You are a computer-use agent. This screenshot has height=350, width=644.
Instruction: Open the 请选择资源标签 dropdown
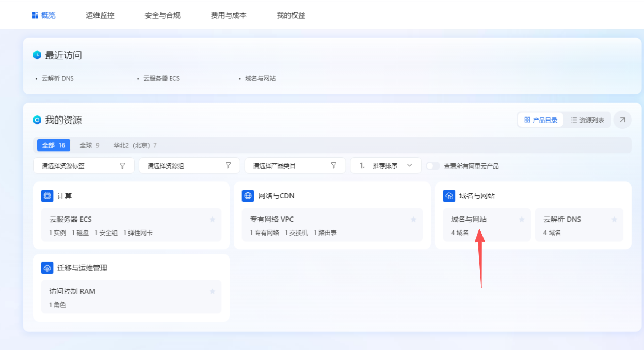pos(84,166)
